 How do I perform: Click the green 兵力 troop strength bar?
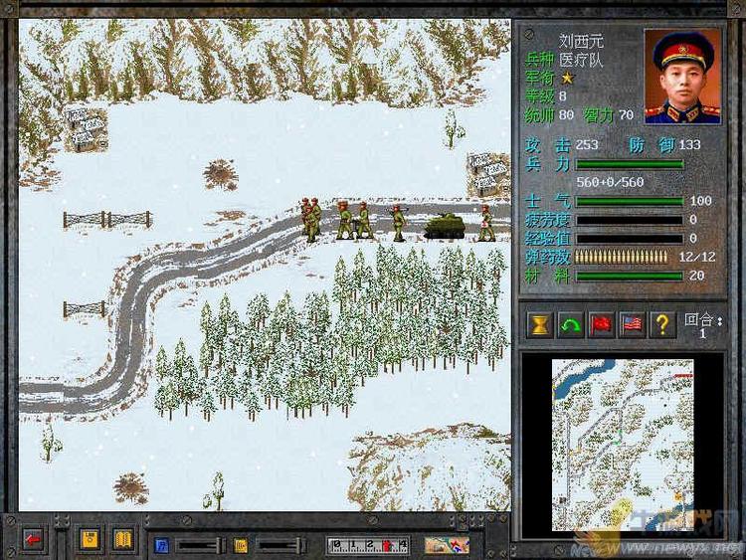click(x=630, y=164)
